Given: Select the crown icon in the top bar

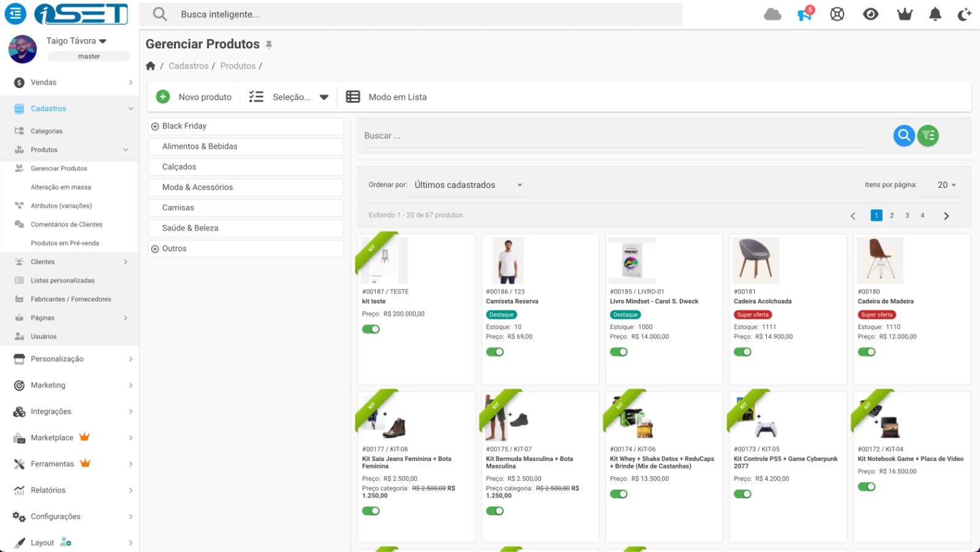Looking at the screenshot, I should [905, 13].
